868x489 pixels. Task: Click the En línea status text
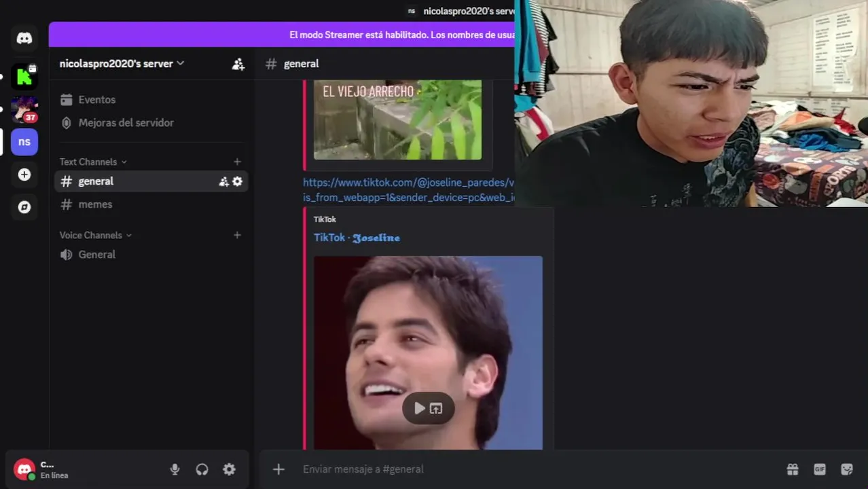pyautogui.click(x=54, y=475)
